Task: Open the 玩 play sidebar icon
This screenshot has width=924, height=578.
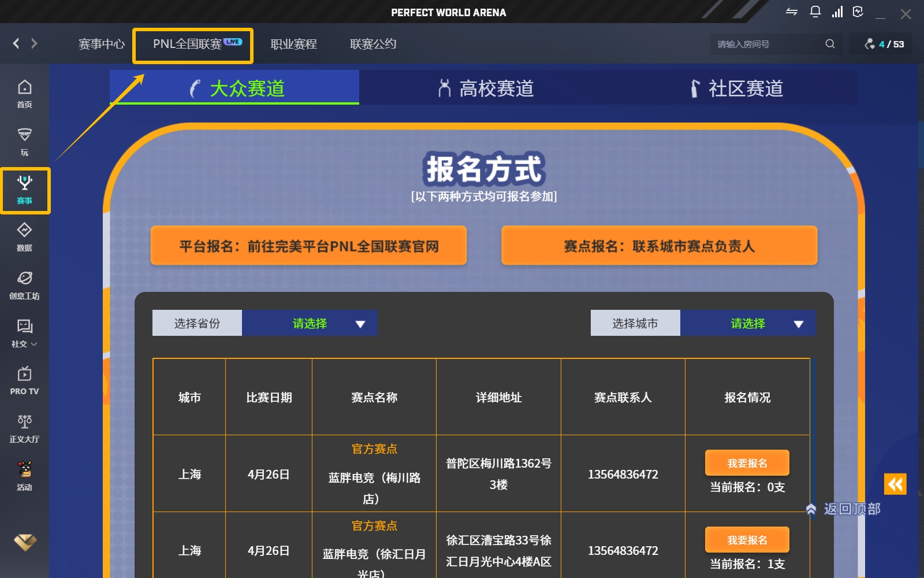Action: [24, 142]
